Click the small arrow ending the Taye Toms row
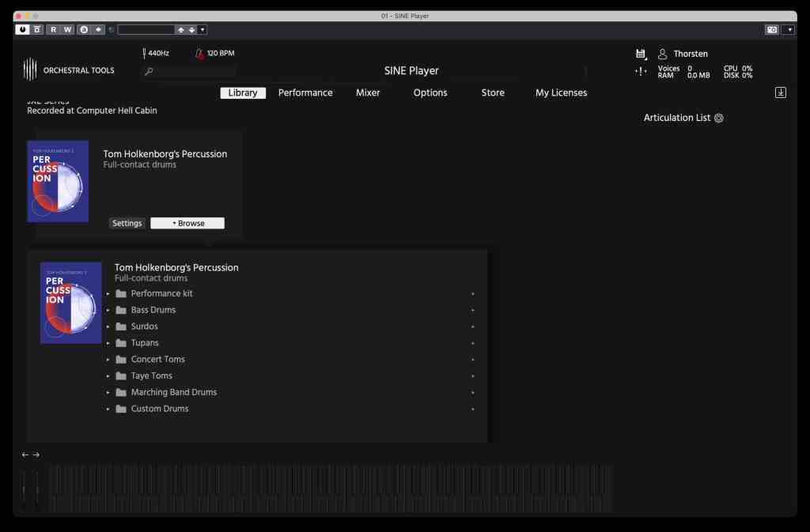This screenshot has height=532, width=810. pos(473,376)
